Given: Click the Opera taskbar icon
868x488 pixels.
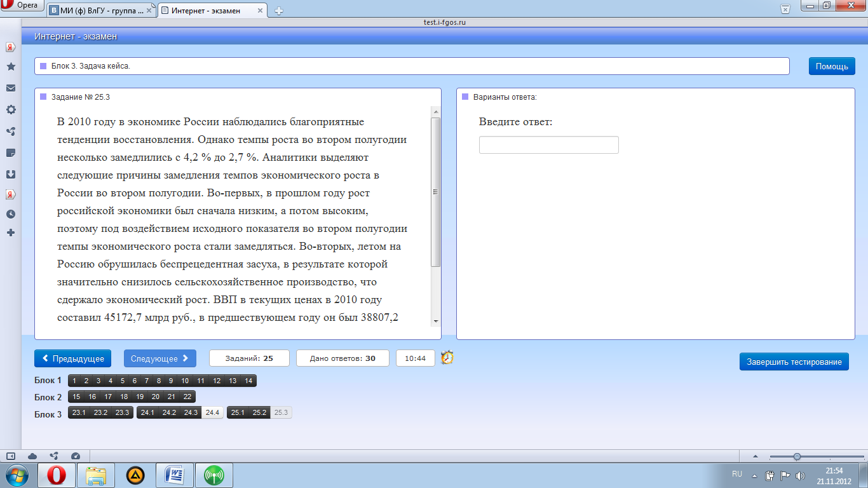Looking at the screenshot, I should coord(56,475).
